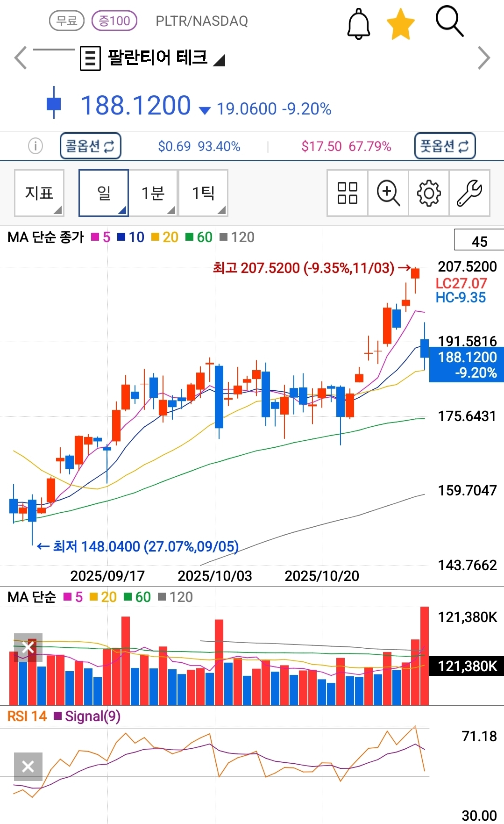Tap the call option price $0.69 93.40%
This screenshot has height=824, width=504.
pyautogui.click(x=199, y=146)
